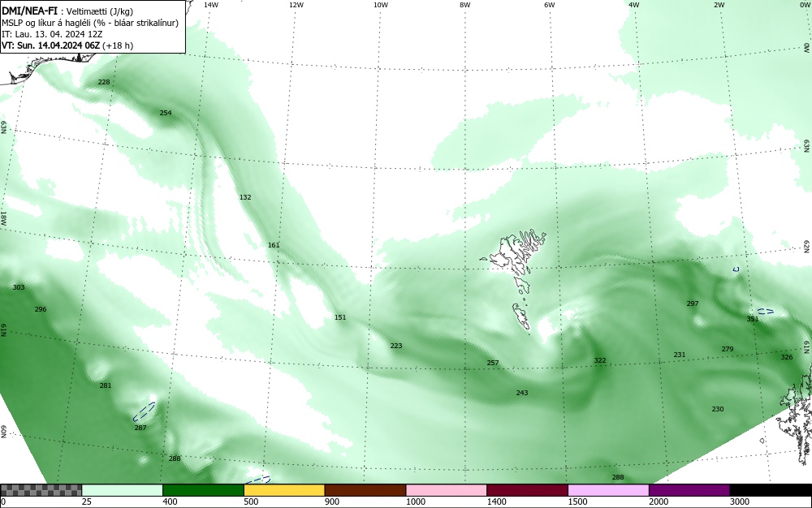
Task: Click the 'IT: Lau. 13. 04. 2024 12Z' line
Action: [52, 34]
